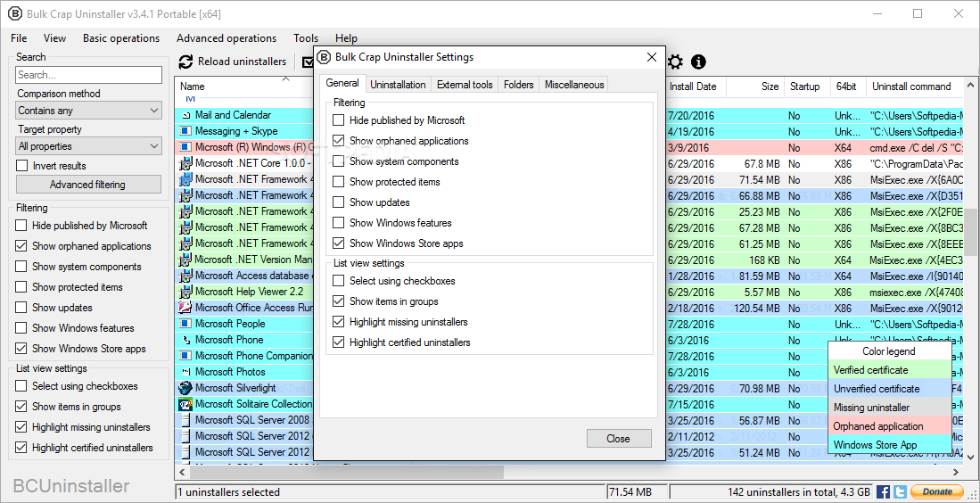Screen dimensions: 980x503
Task: Switch to the Folders tab
Action: [519, 85]
